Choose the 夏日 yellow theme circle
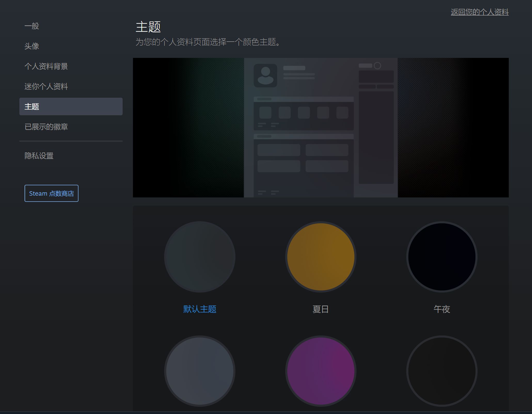The width and height of the screenshot is (532, 414). [321, 256]
